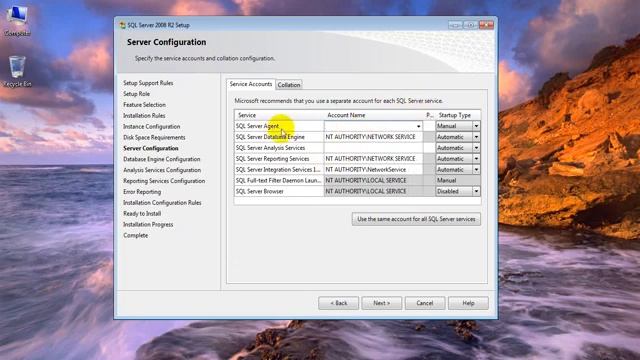Open Analysis Services startup type dropdown
The width and height of the screenshot is (640, 360).
[476, 148]
